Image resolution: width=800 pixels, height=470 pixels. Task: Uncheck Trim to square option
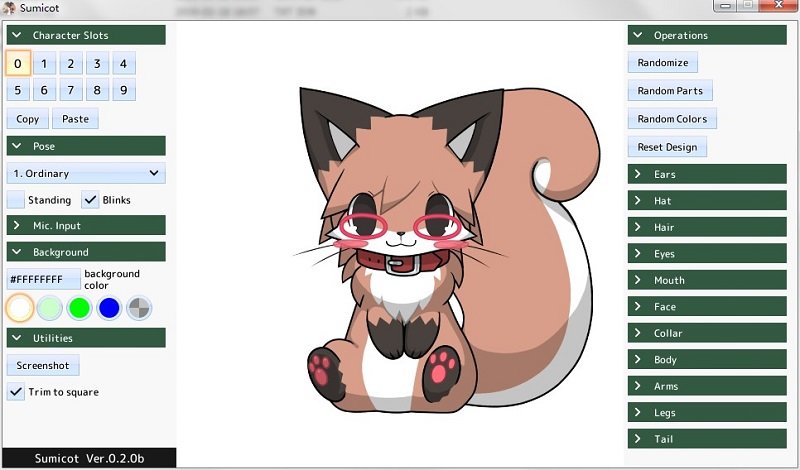[x=16, y=392]
